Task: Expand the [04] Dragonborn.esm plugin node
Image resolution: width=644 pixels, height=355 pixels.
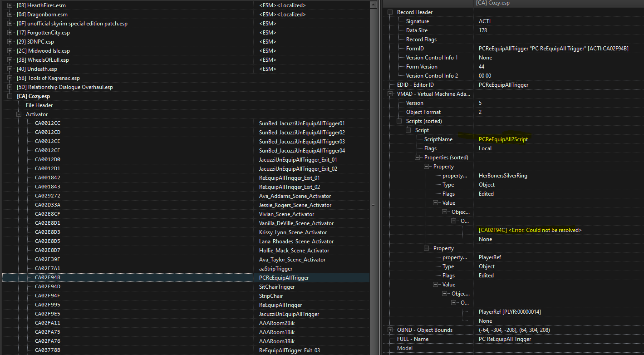Action: [x=10, y=15]
